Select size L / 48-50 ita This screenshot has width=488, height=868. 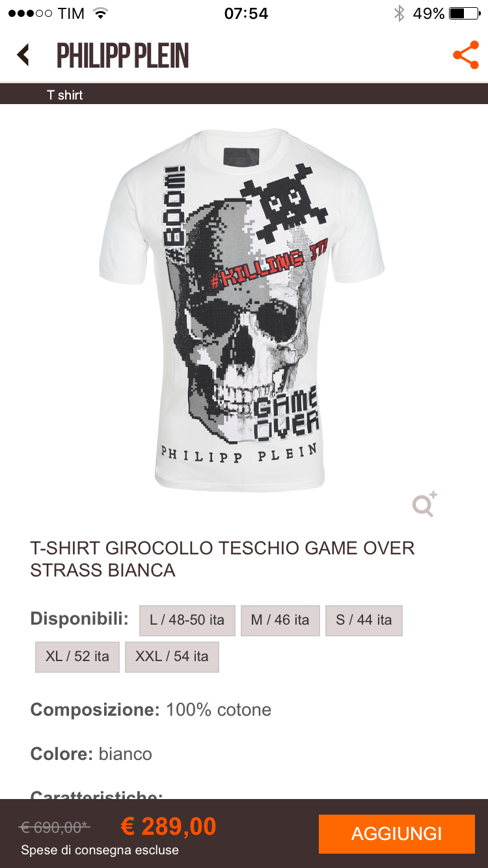pos(187,620)
